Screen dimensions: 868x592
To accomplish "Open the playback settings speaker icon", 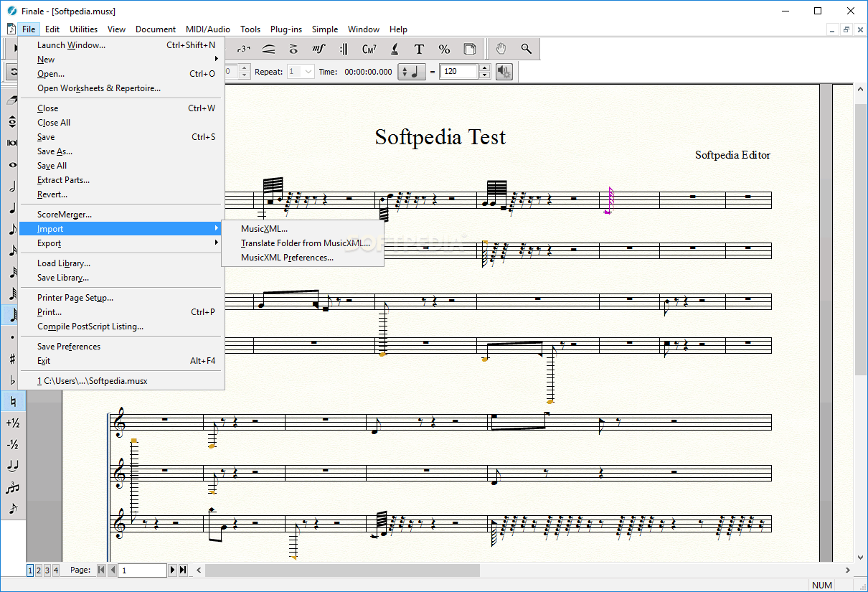I will tap(504, 72).
